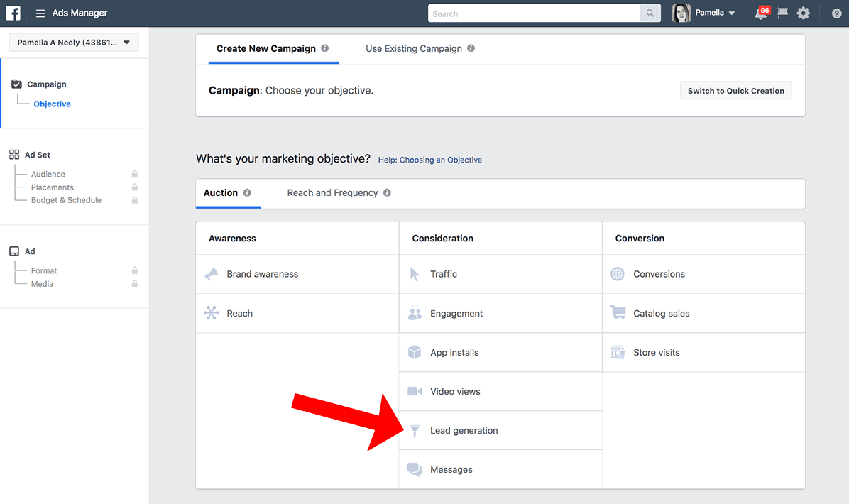849x504 pixels.
Task: Select the Conversions objective
Action: (704, 275)
